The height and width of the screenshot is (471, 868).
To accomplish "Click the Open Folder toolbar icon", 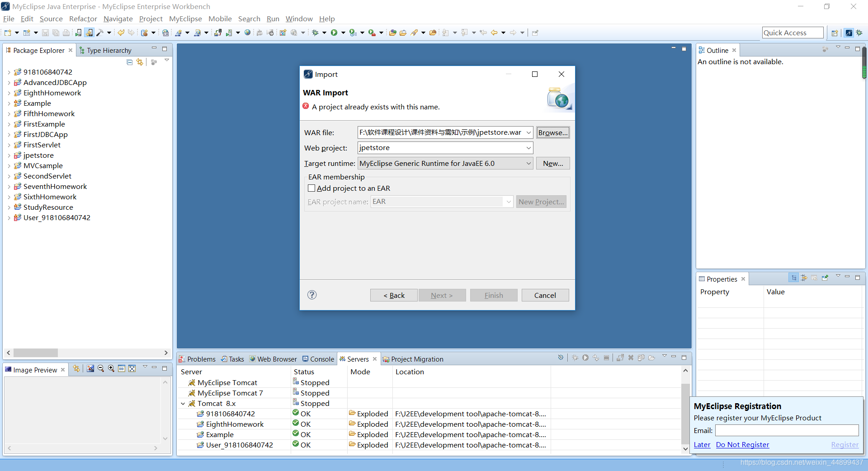I will 403,33.
